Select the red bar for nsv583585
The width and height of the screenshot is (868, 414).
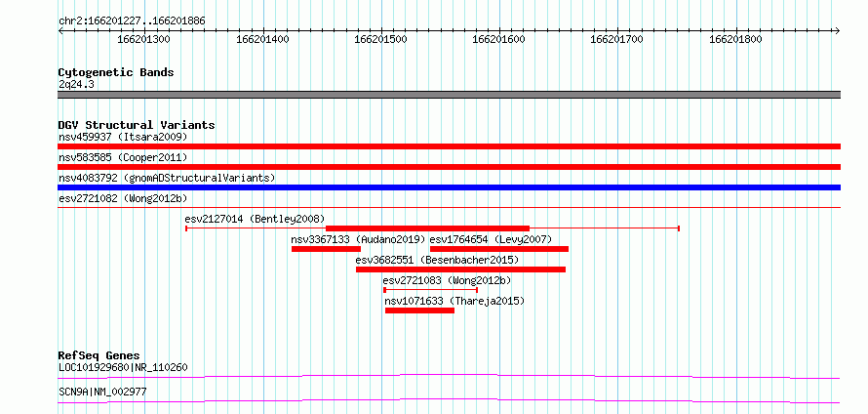(449, 167)
